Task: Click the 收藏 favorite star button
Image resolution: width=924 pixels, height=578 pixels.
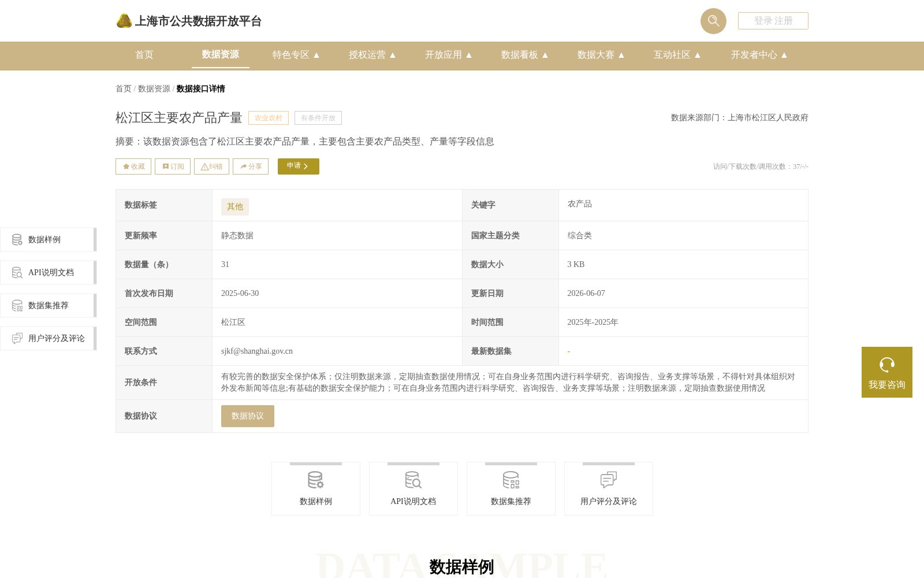Action: [133, 166]
